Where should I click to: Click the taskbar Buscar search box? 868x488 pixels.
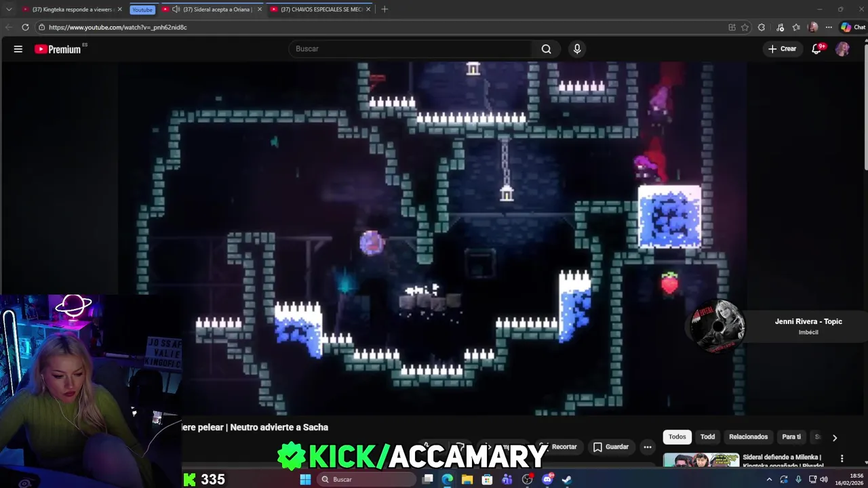366,479
